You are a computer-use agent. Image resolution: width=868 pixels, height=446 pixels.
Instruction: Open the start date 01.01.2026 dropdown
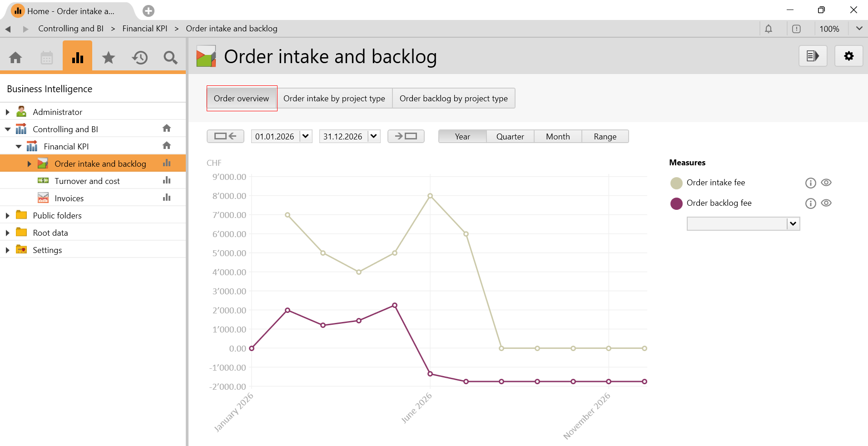[x=306, y=136]
